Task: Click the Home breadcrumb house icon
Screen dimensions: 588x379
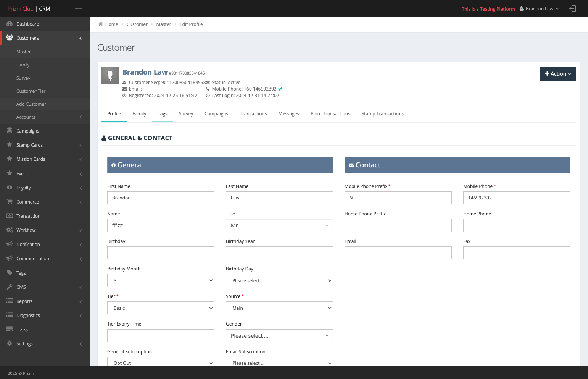Action: pos(100,24)
